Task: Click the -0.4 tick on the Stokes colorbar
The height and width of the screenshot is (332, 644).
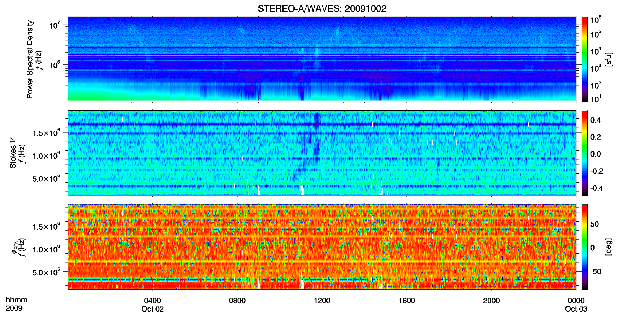Action: point(596,188)
